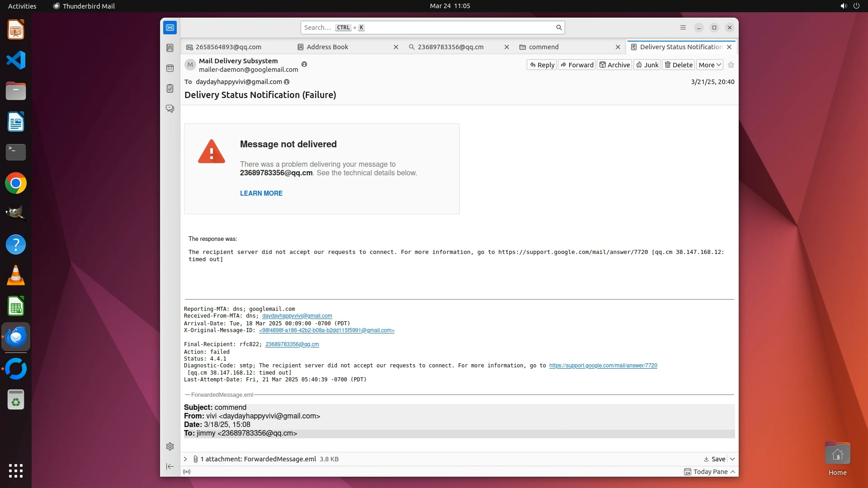Open the Chat sidebar icon
Screen dimensions: 868x488
170,109
